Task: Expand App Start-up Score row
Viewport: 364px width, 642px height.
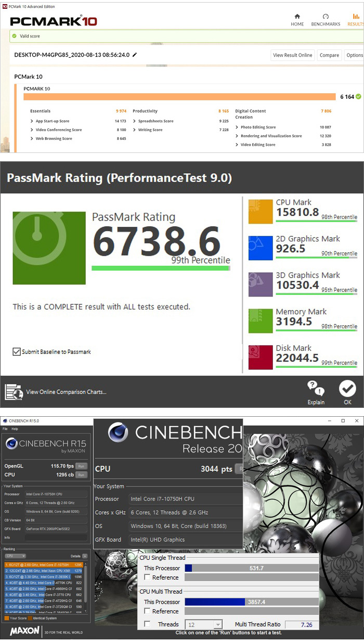Action: coord(31,121)
